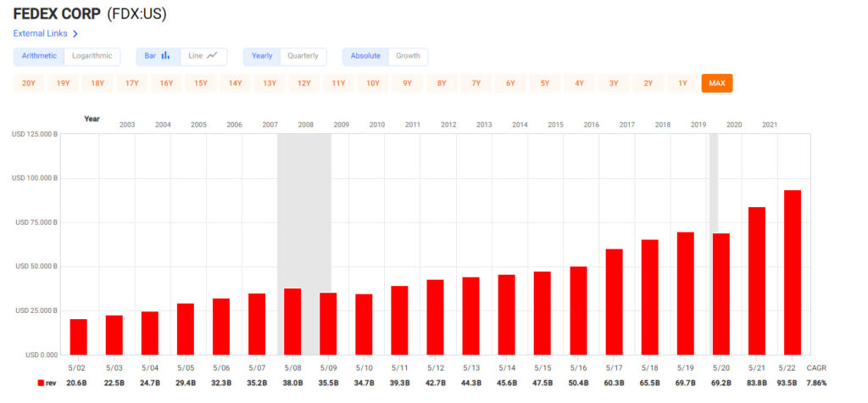Viewport: 868px width, 403px height.
Task: Switch to Line chart view
Action: point(203,56)
